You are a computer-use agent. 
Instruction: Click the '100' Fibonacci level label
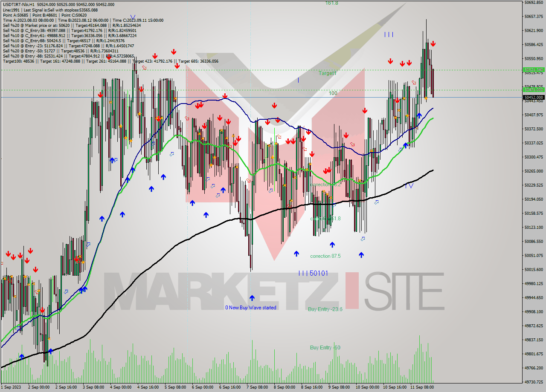click(x=333, y=93)
